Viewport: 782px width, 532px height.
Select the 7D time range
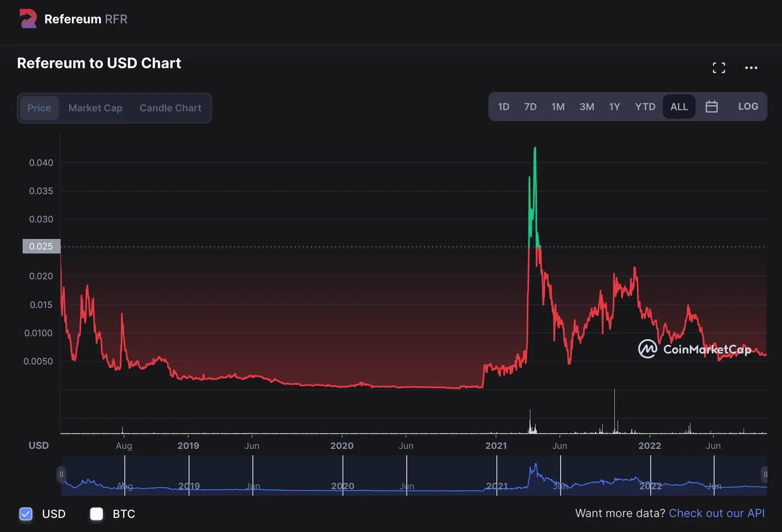[530, 106]
